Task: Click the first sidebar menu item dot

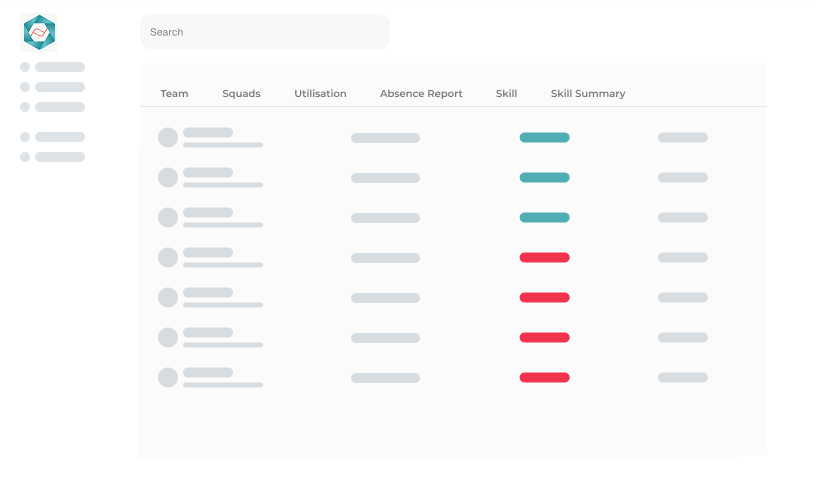Action: pos(25,67)
